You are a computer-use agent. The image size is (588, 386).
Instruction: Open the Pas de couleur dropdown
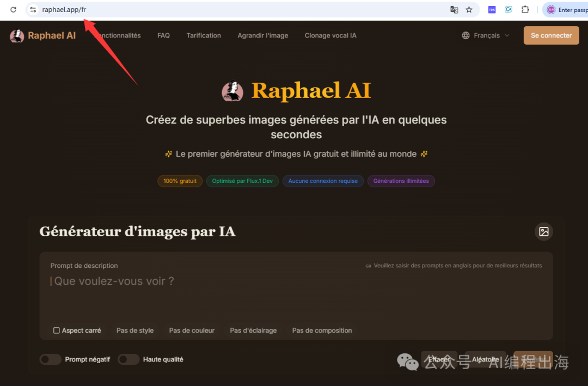pyautogui.click(x=192, y=330)
